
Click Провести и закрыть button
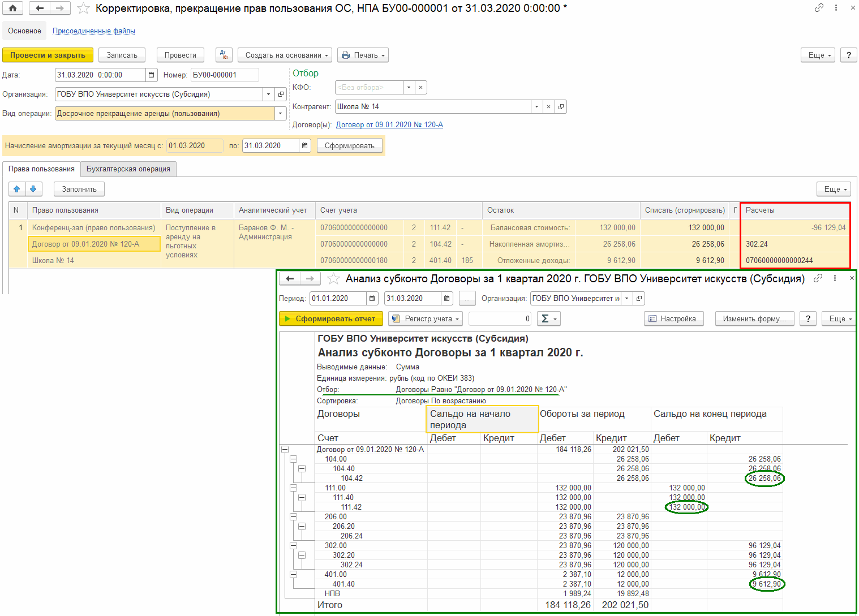[x=48, y=55]
